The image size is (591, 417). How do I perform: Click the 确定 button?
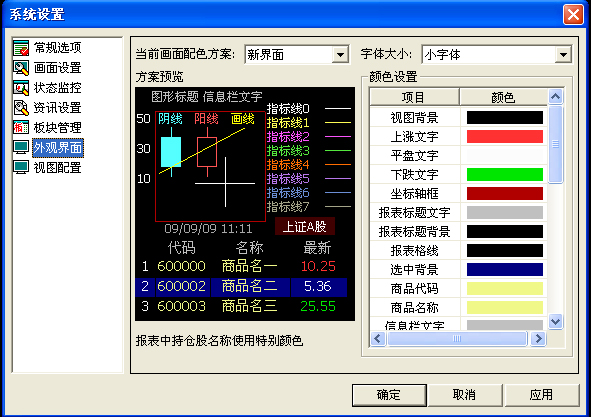tap(389, 395)
